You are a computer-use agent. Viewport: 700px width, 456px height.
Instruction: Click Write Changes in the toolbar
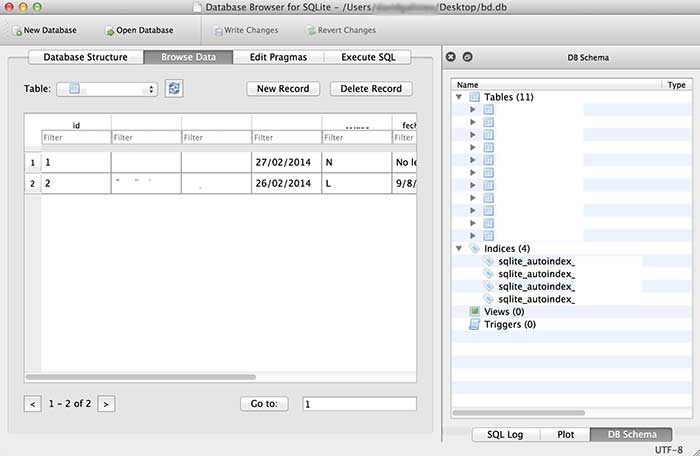[x=246, y=30]
